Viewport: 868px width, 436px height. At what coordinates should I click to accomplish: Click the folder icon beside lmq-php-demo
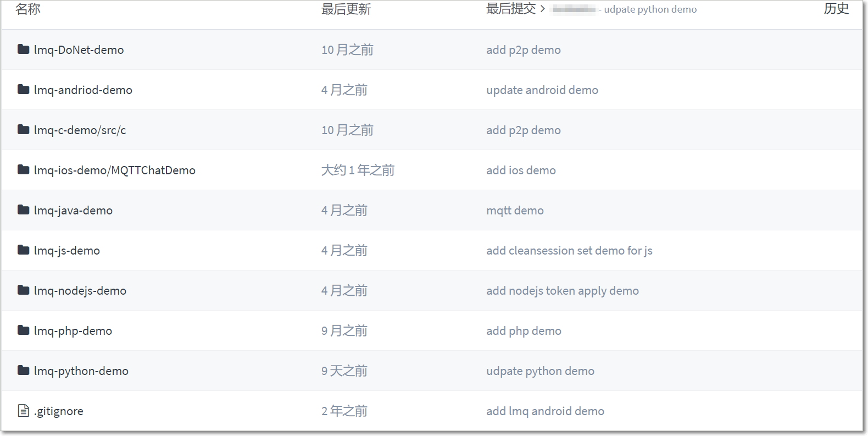[x=23, y=330]
